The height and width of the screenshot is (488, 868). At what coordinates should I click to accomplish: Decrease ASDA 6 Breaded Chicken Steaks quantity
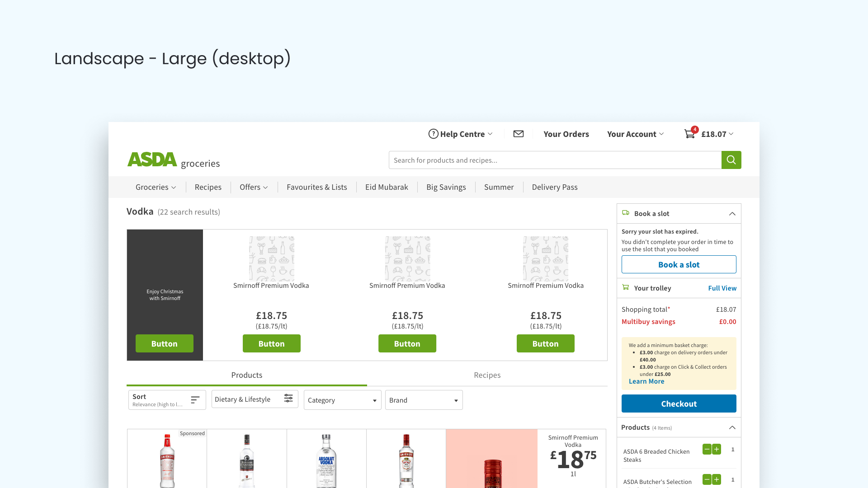[707, 449]
